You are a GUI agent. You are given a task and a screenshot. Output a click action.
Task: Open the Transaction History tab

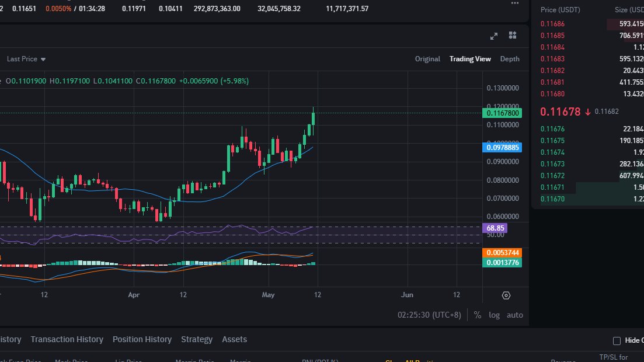point(67,339)
